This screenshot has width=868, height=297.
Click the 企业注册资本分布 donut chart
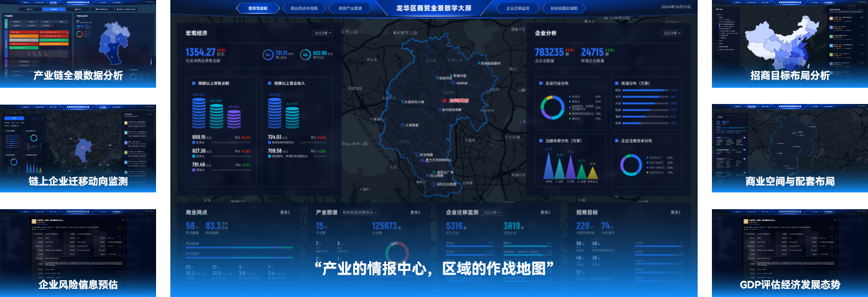[x=630, y=164]
